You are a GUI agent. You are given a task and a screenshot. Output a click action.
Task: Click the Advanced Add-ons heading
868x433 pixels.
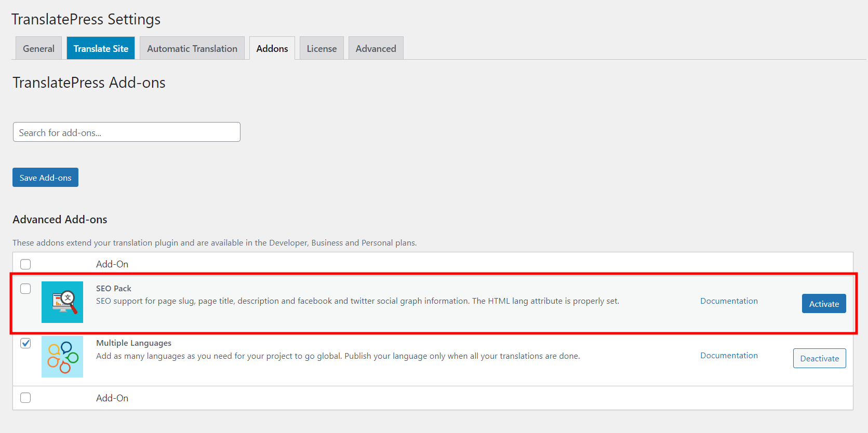(60, 220)
